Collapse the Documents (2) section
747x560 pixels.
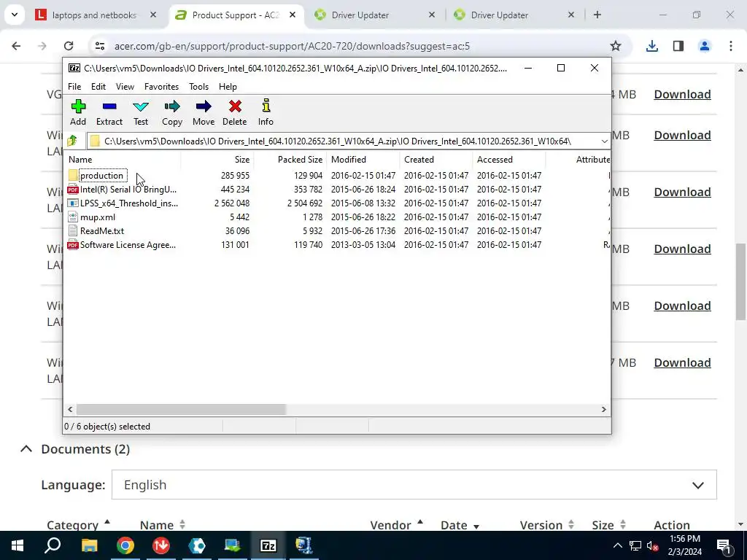point(27,449)
